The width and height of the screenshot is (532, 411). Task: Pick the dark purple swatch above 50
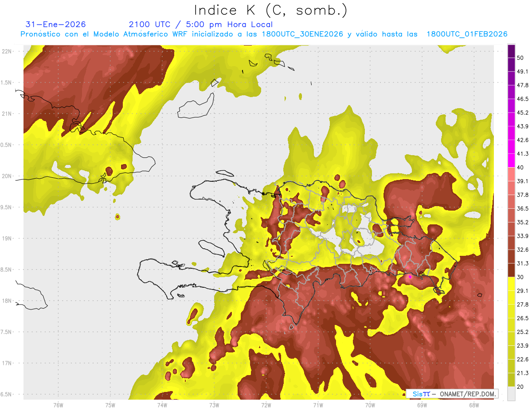(511, 48)
